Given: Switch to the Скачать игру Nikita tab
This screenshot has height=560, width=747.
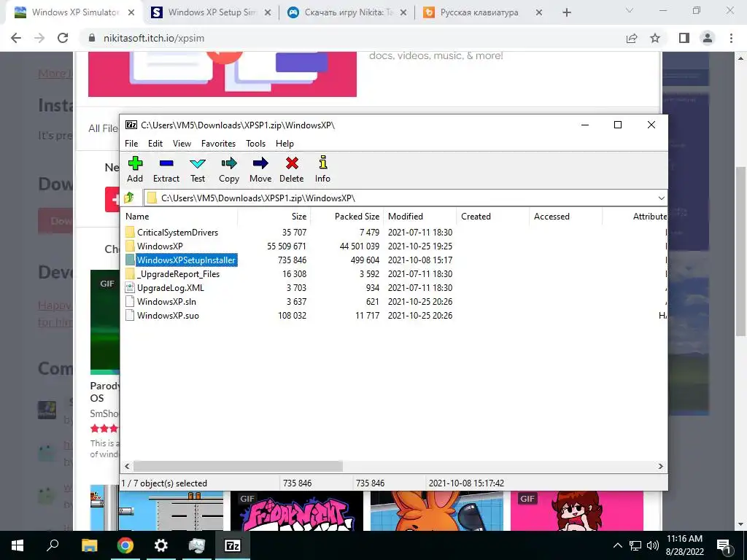Looking at the screenshot, I should [348, 12].
